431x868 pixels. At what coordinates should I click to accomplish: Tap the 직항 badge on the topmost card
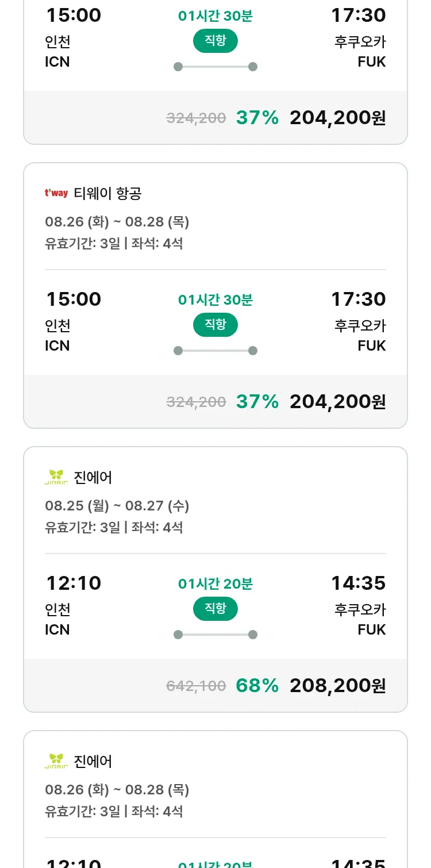(215, 41)
